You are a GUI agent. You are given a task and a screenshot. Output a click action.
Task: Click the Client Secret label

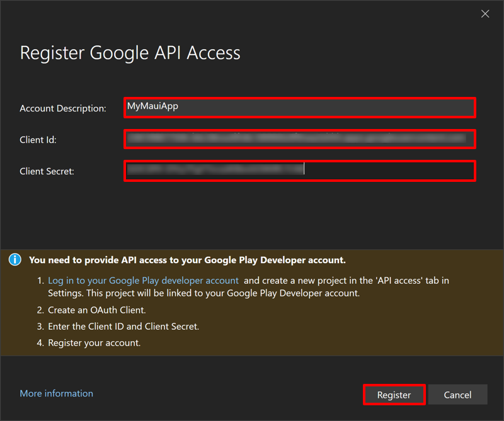46,171
